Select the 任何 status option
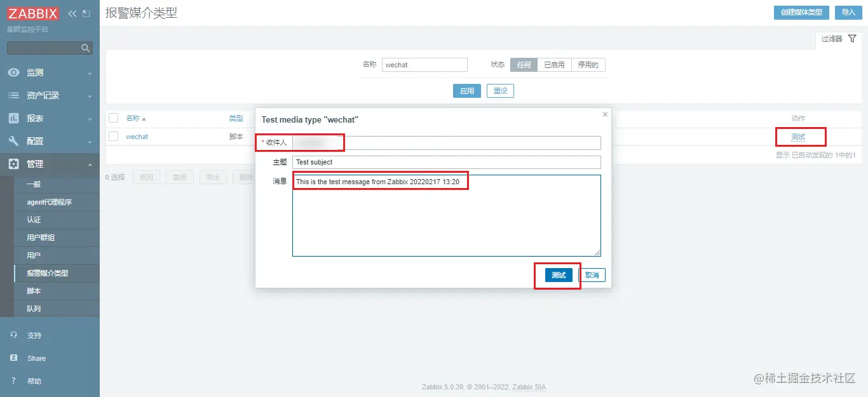This screenshot has width=868, height=397. [524, 65]
